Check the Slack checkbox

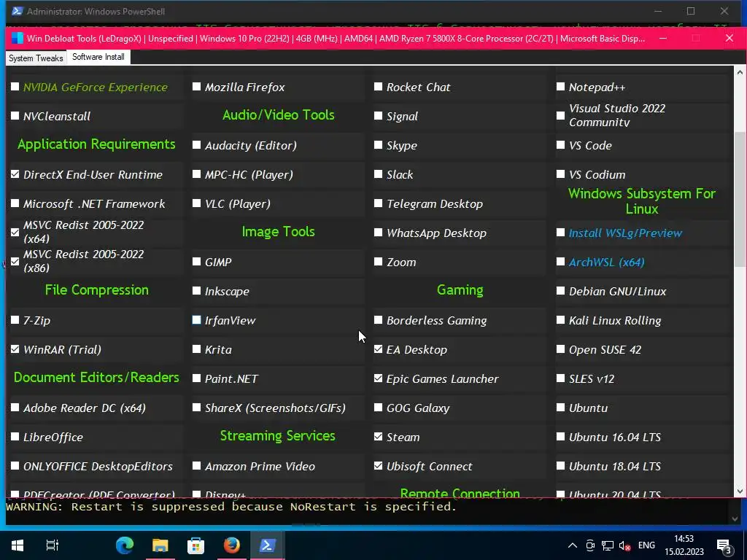pos(379,174)
